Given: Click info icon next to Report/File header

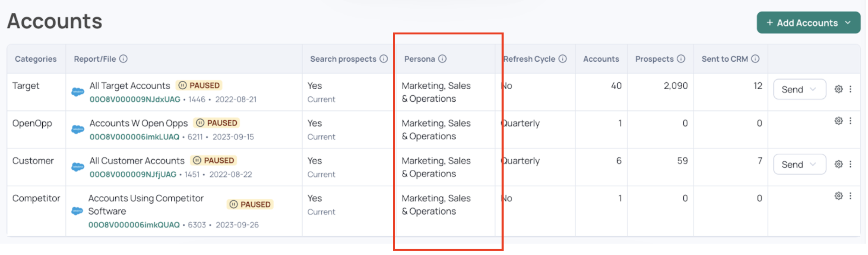Looking at the screenshot, I should coord(123,59).
